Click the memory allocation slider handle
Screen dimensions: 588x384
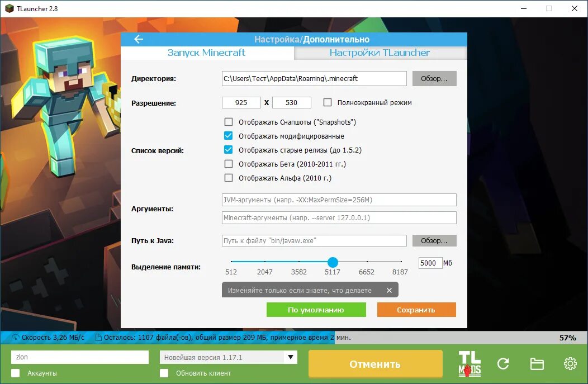(x=333, y=262)
